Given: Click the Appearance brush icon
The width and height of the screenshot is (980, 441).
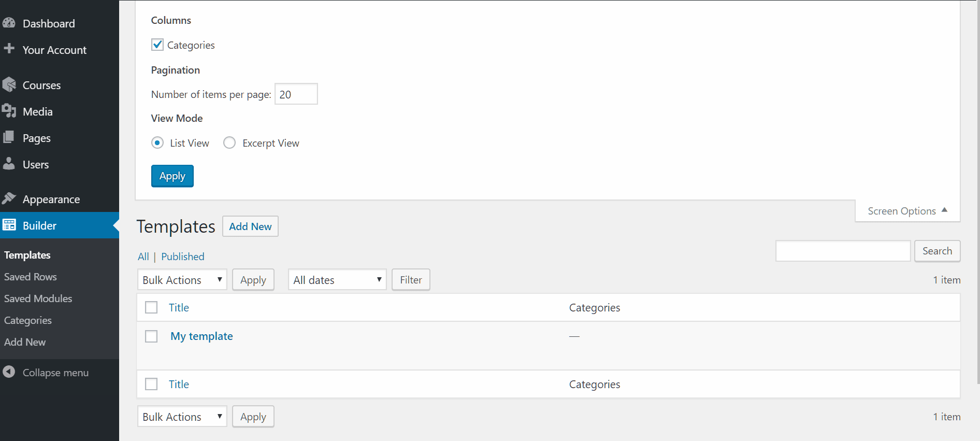Looking at the screenshot, I should pyautogui.click(x=9, y=198).
